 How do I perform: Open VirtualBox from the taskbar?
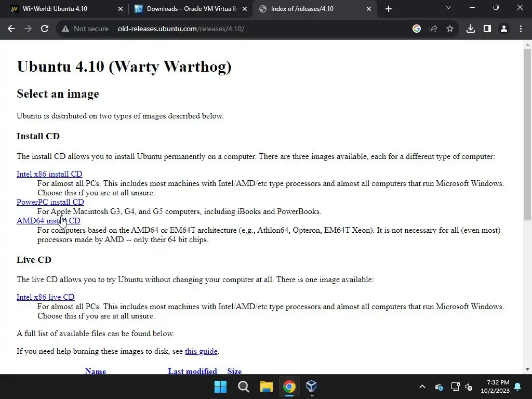[312, 387]
